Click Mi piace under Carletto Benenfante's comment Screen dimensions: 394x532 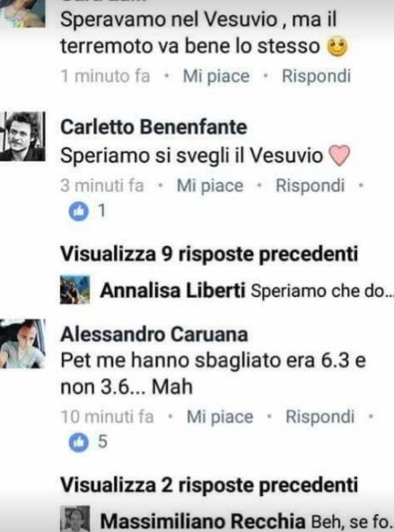(210, 186)
